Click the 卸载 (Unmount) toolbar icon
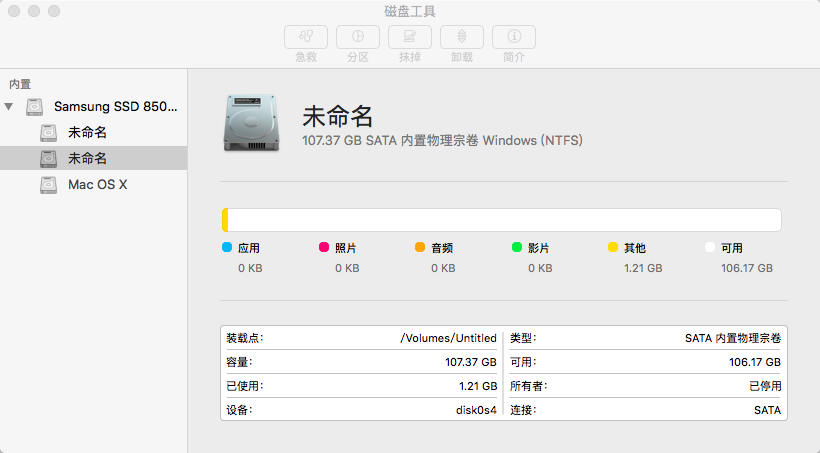 coord(462,37)
